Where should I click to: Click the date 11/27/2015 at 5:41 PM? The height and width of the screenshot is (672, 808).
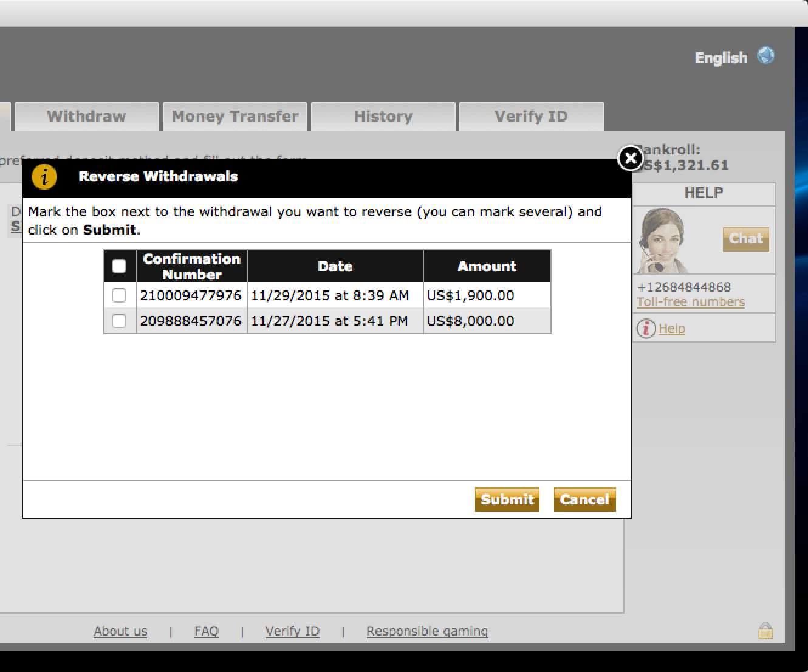329,321
